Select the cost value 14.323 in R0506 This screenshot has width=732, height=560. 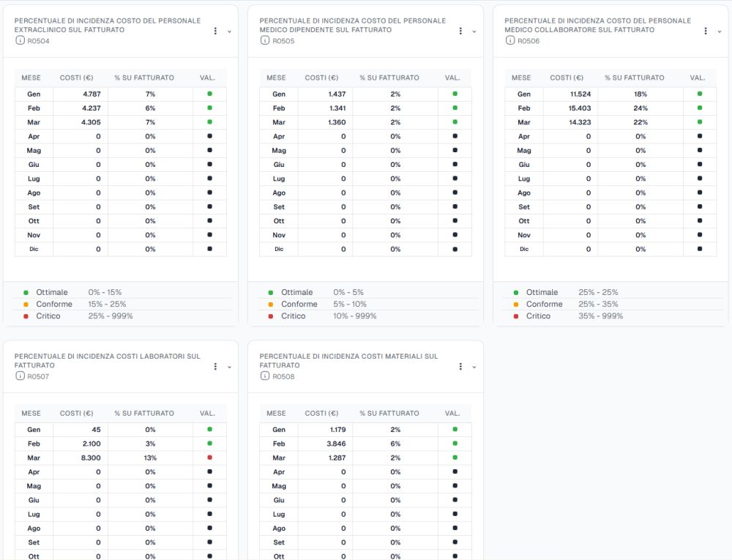click(580, 122)
